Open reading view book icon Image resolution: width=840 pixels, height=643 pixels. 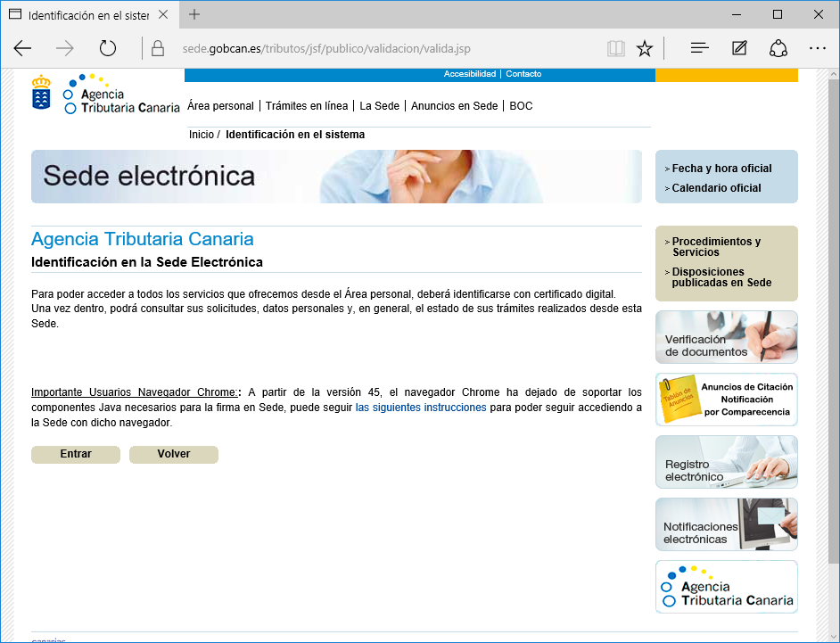tap(616, 49)
